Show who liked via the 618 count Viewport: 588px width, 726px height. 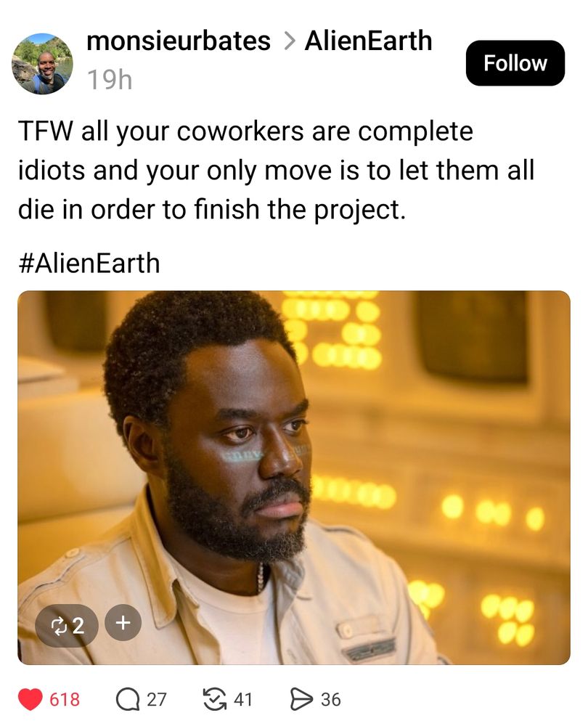click(x=65, y=699)
